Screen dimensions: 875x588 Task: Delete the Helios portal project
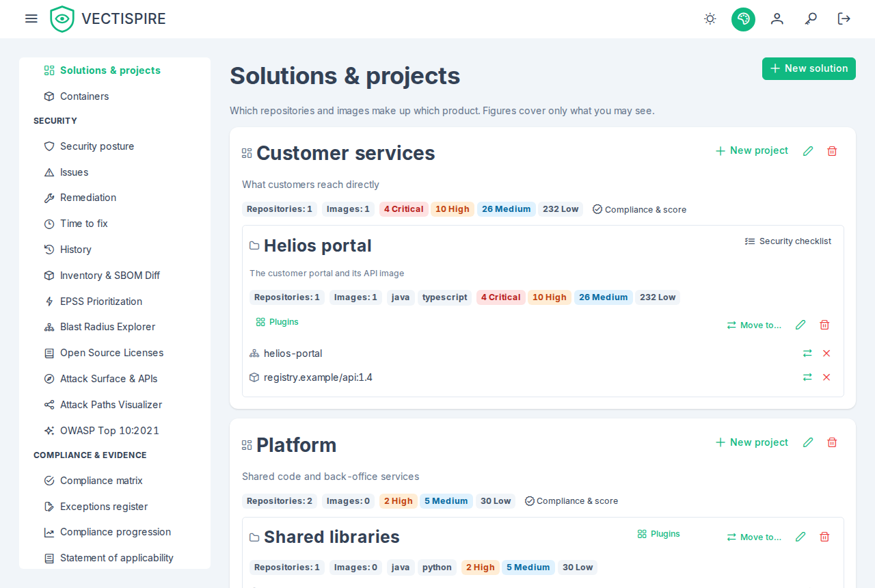(x=824, y=325)
